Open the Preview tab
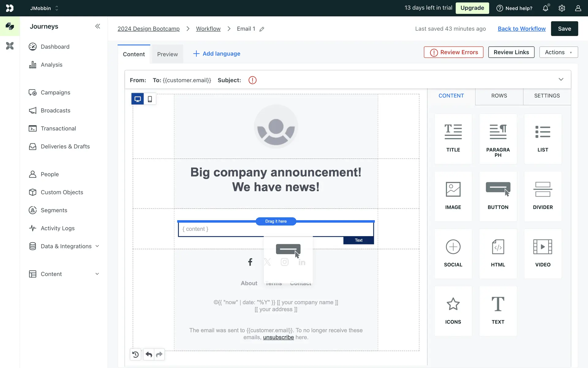 (167, 54)
